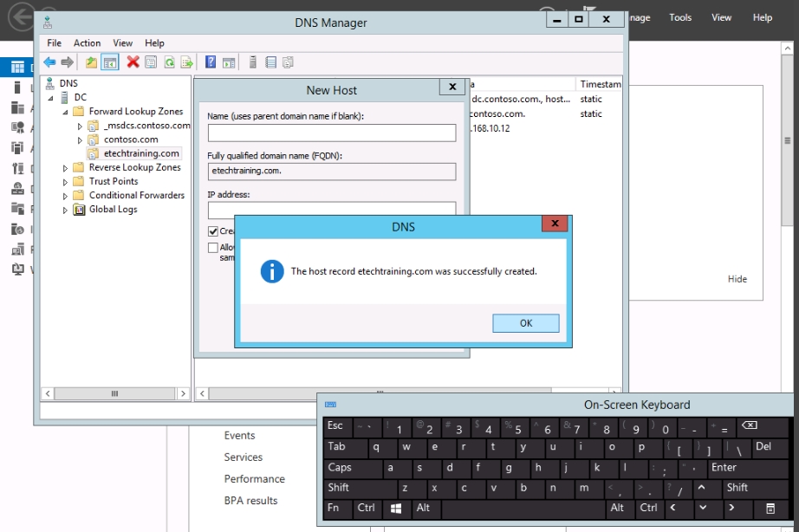This screenshot has height=532, width=799.
Task: Open the Events link in Server Manager
Action: coord(239,436)
